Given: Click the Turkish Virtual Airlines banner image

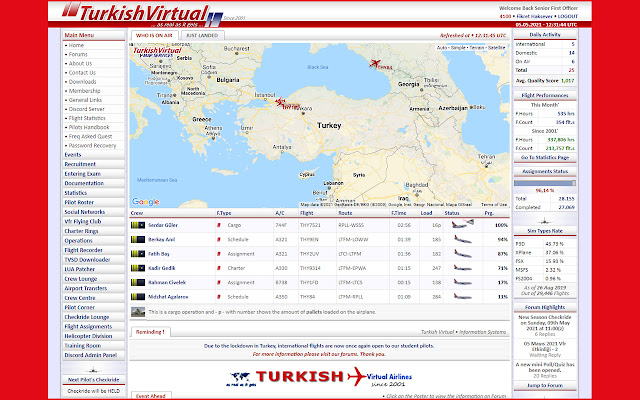Looking at the screenshot, I should point(319,376).
